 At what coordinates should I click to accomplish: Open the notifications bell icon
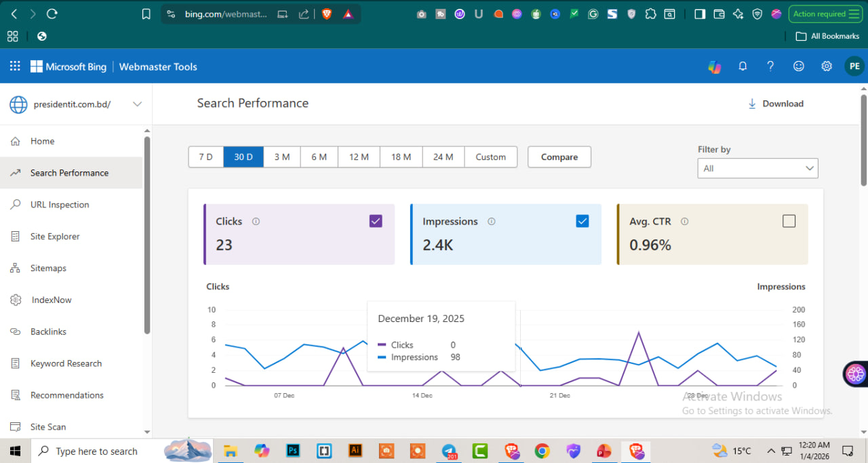(x=743, y=66)
